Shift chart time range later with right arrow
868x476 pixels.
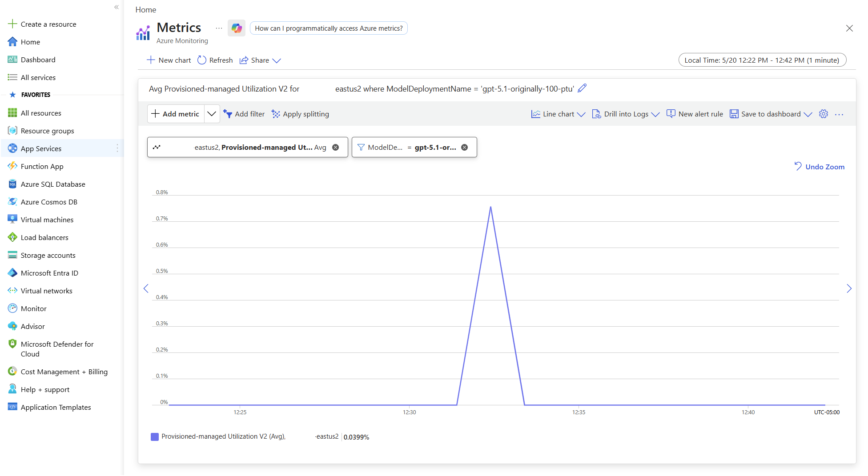(849, 289)
